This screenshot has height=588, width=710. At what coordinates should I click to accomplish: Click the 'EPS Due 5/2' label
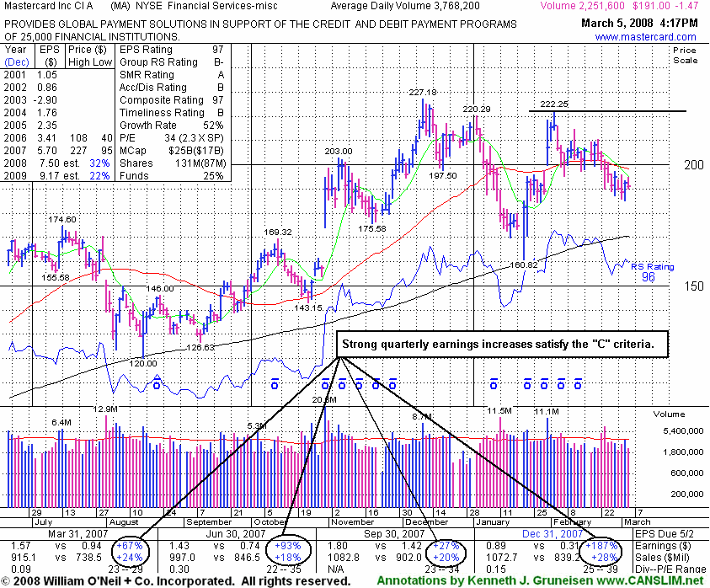point(665,534)
